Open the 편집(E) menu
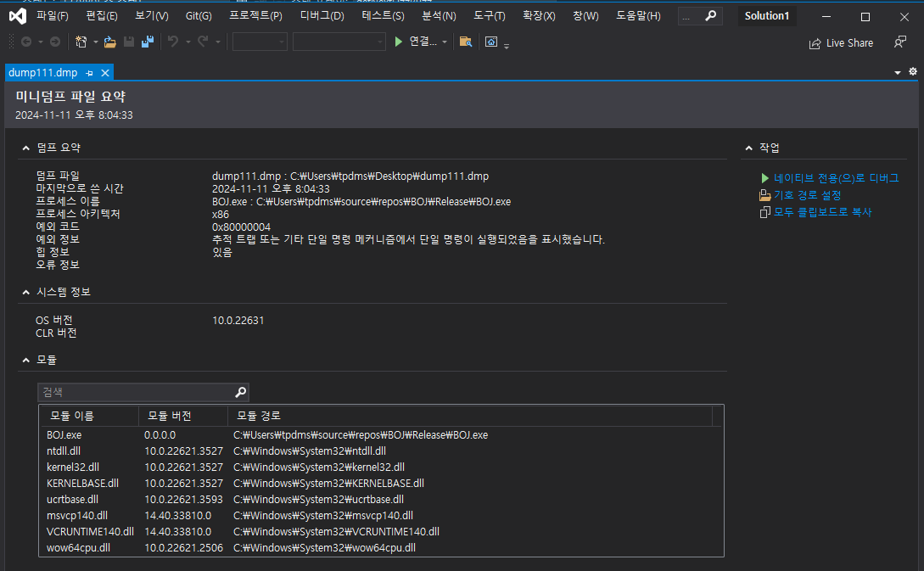This screenshot has height=571, width=924. [x=101, y=16]
